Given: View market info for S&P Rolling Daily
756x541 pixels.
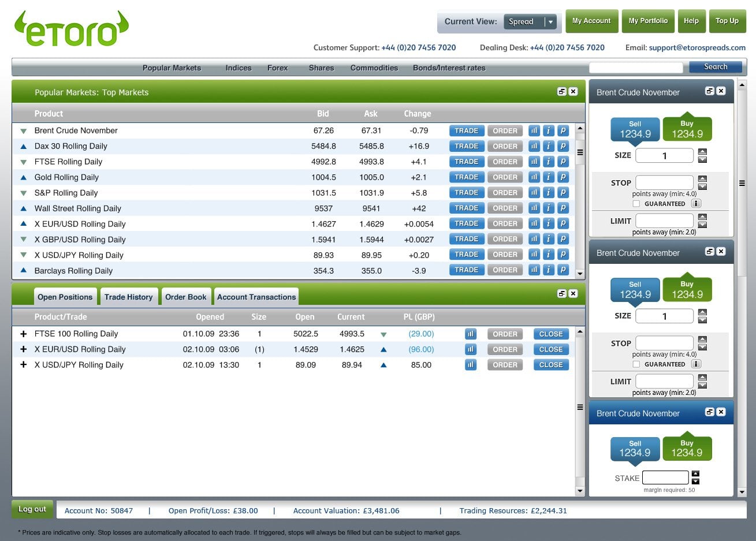Looking at the screenshot, I should click(549, 193).
